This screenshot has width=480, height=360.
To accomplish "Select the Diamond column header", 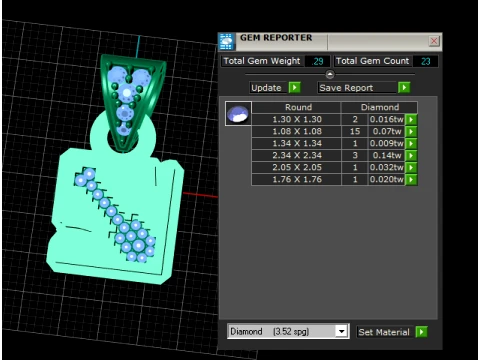I will (379, 107).
